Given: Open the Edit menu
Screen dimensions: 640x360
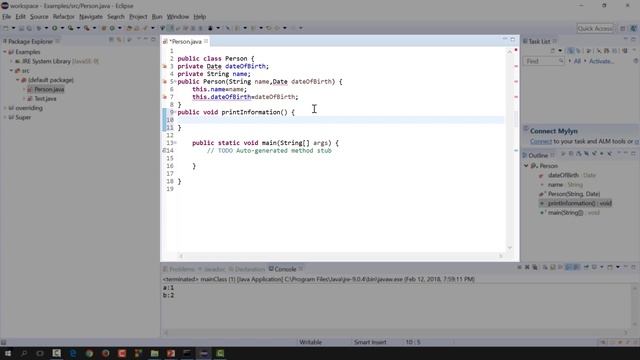Looking at the screenshot, I should [x=20, y=17].
